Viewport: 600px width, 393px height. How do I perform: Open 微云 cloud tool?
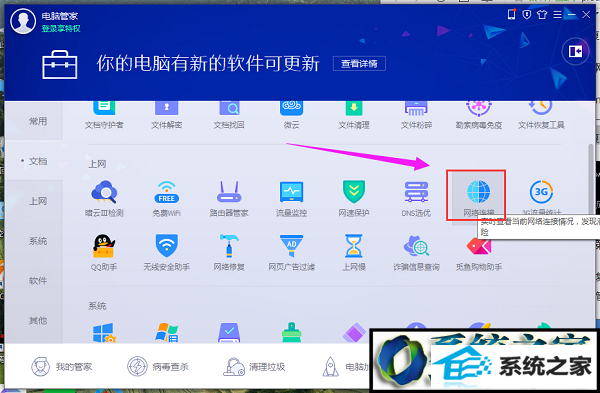point(292,115)
